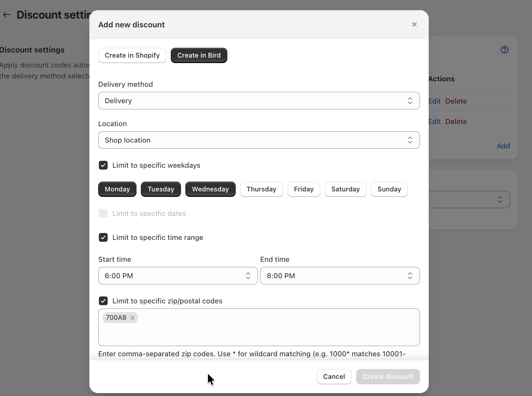Select the Create in Bird tab

tap(199, 55)
